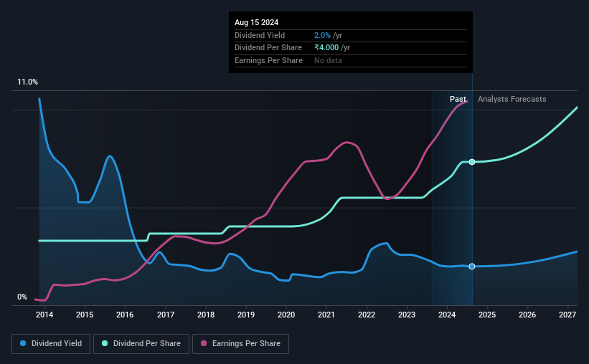Click the 2016 x-axis label
This screenshot has width=589, height=364.
point(125,315)
